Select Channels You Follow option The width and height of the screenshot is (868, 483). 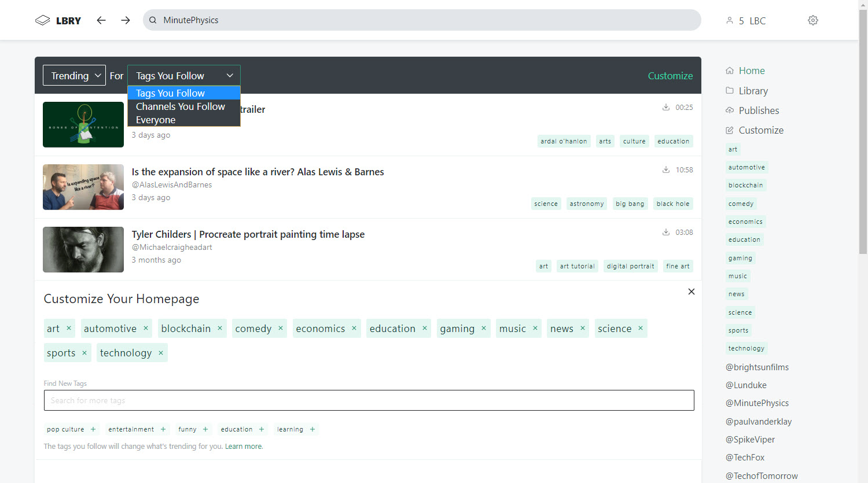[181, 106]
